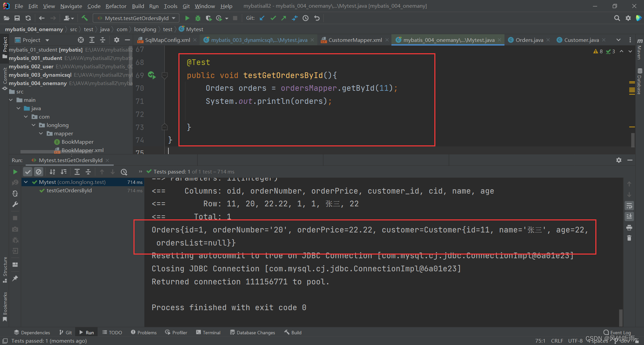Screen dimensions: 644x345
Task: Collapse the mapper package node
Action: (41, 133)
